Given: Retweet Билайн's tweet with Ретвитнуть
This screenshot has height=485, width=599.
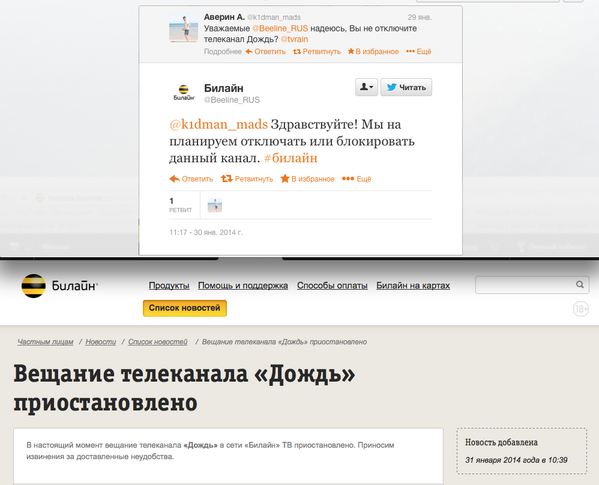Looking at the screenshot, I should (x=247, y=179).
